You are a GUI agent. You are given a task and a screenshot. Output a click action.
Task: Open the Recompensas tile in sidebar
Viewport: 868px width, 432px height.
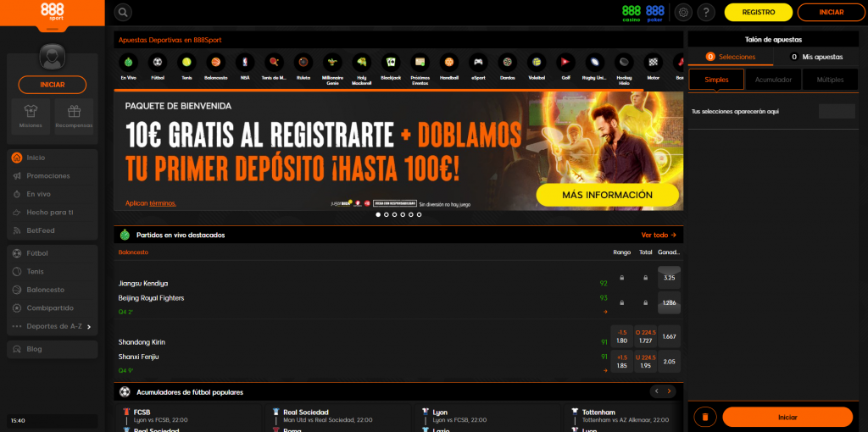point(74,117)
